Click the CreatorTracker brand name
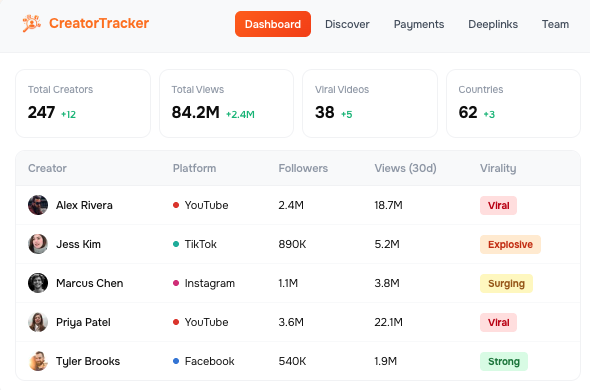This screenshot has height=390, width=590. (99, 23)
